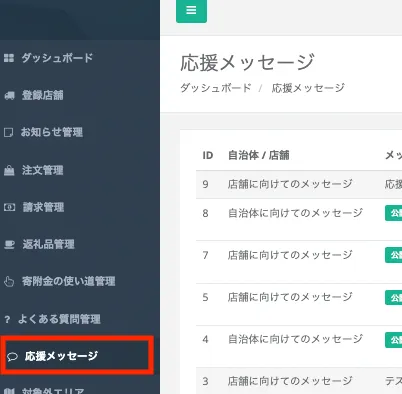Click the coffee cup icon beside 返礼品管理
Image resolution: width=402 pixels, height=394 pixels.
pos(9,245)
